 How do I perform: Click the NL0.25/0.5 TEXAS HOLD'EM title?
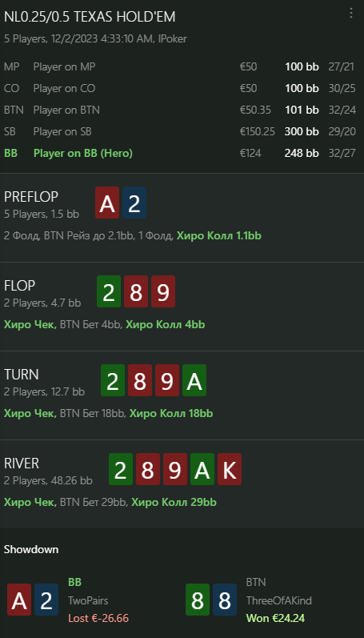[x=90, y=17]
